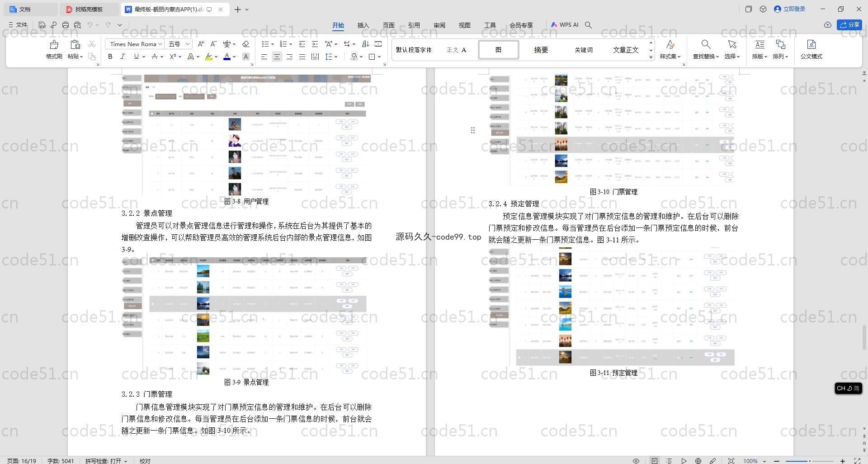Increase font size with A+ icon

[x=201, y=44]
